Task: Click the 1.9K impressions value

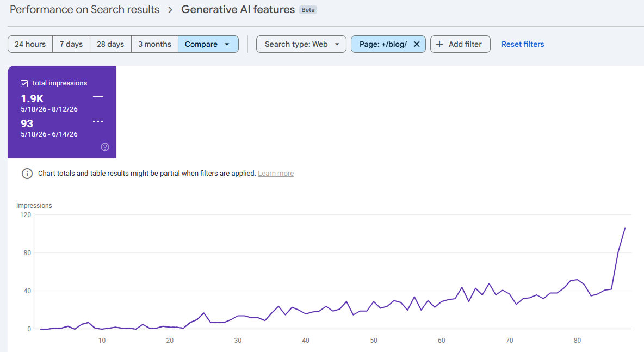Action: 32,98
